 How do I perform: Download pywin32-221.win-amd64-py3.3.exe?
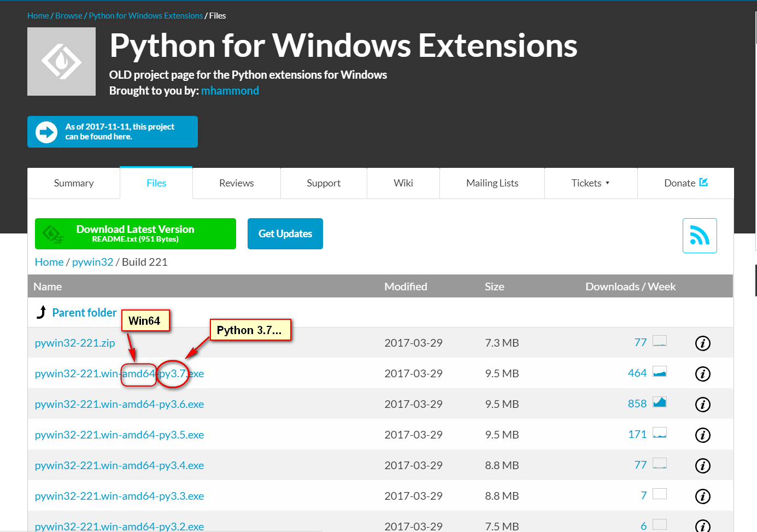click(x=119, y=496)
